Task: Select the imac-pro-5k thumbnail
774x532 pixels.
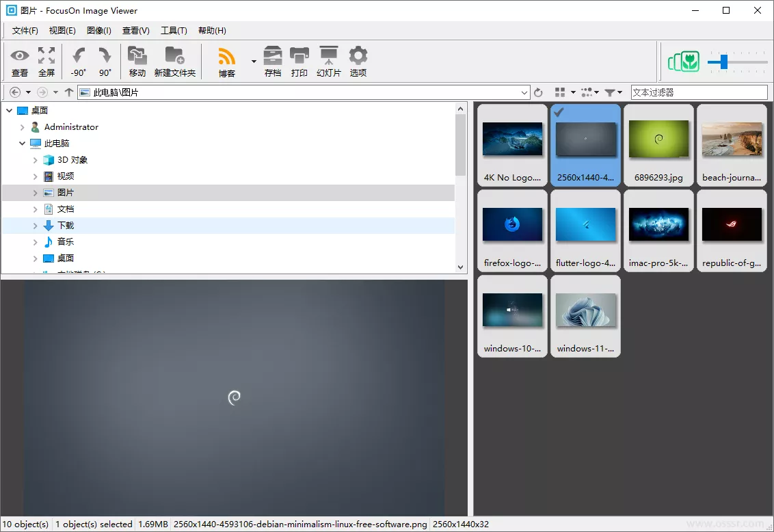Action: (x=658, y=230)
